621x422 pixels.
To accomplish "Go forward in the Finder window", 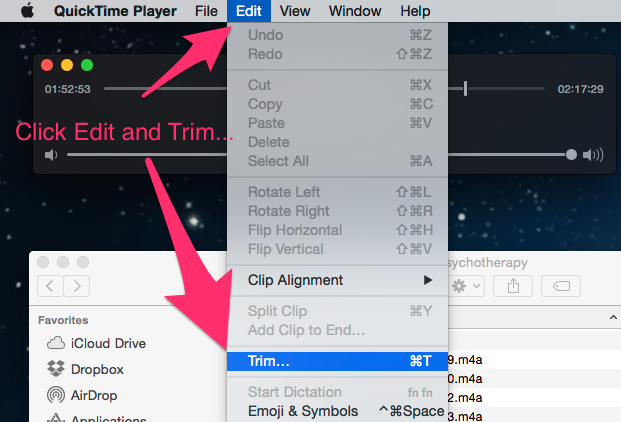I will 77,286.
